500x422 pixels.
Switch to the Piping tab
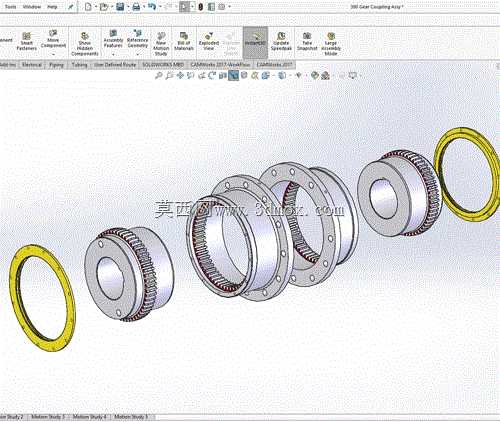[56, 65]
